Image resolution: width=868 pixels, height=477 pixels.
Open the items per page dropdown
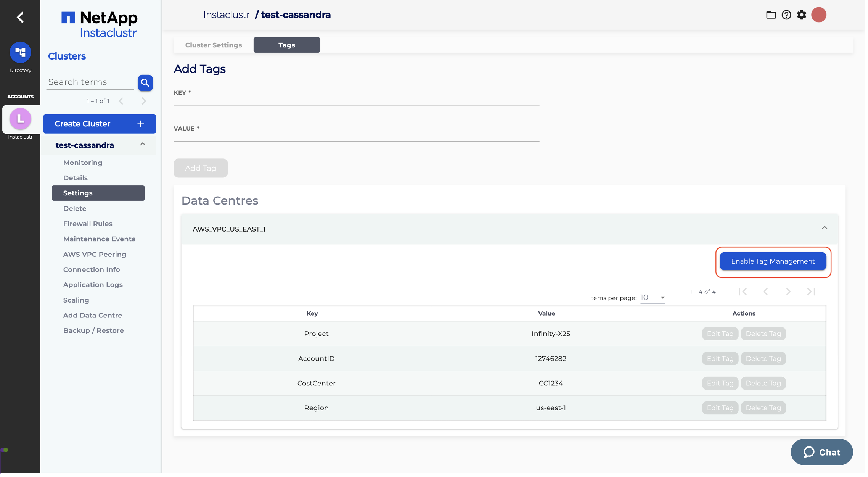(653, 298)
